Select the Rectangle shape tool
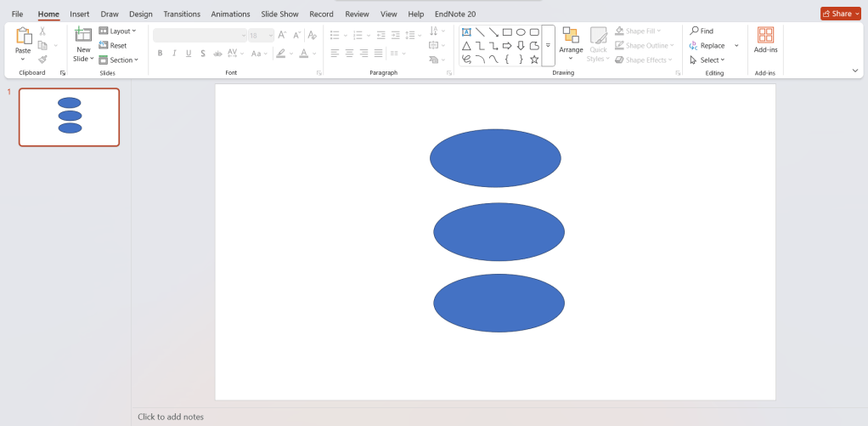This screenshot has width=868, height=426. click(507, 31)
